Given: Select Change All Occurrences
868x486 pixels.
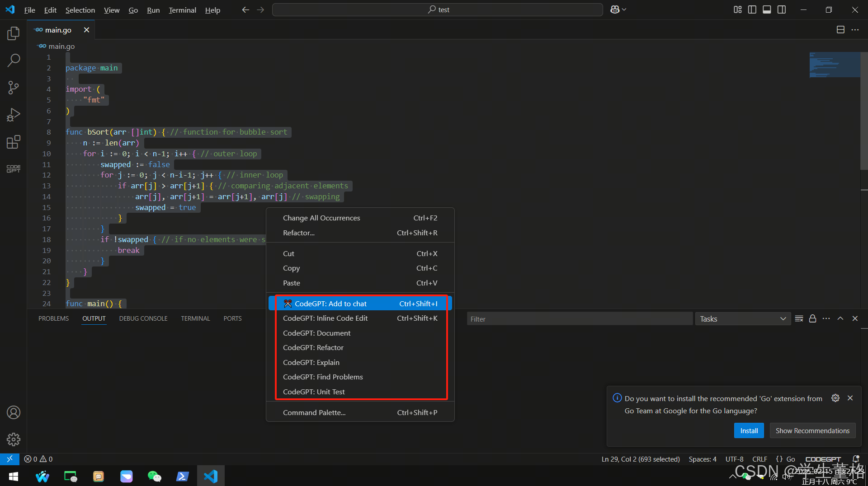Looking at the screenshot, I should 360,218.
